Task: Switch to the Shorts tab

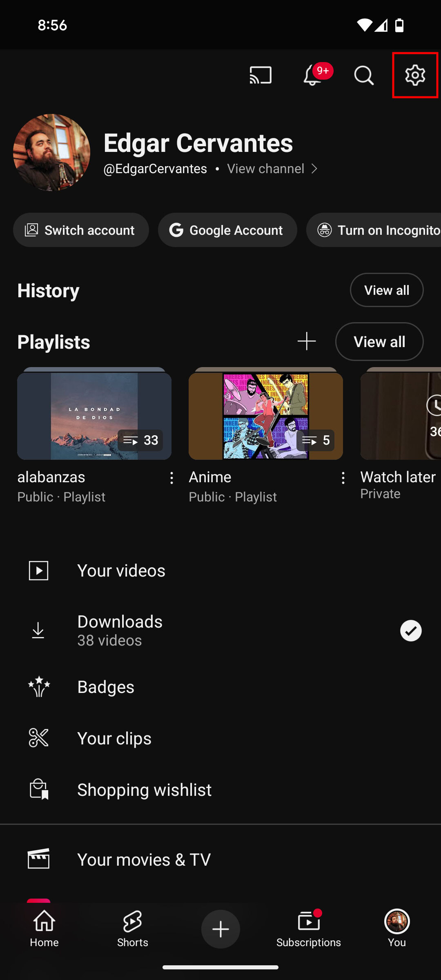Action: click(x=133, y=929)
